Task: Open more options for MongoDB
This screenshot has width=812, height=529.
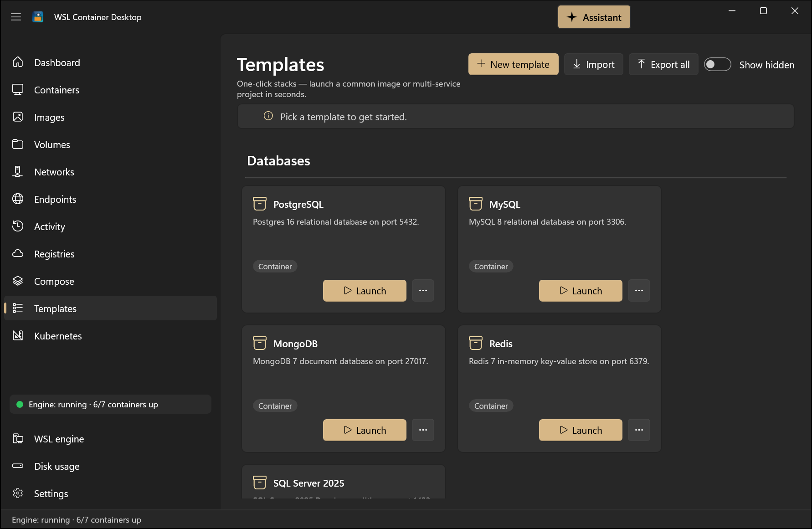Action: tap(423, 430)
